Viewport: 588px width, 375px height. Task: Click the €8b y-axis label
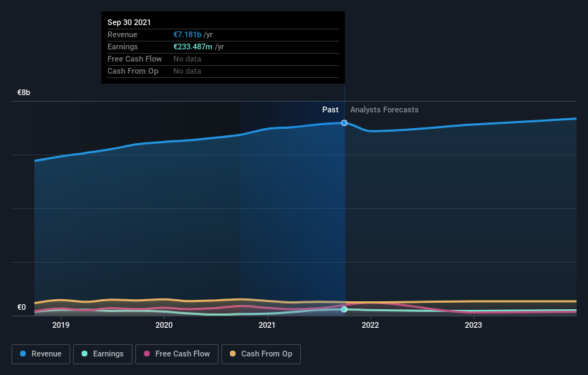(24, 92)
